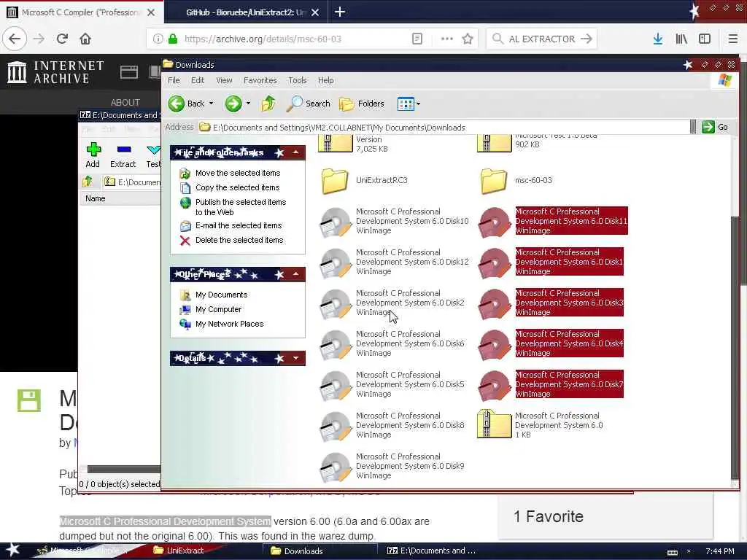Click the Firefox search box

[541, 39]
